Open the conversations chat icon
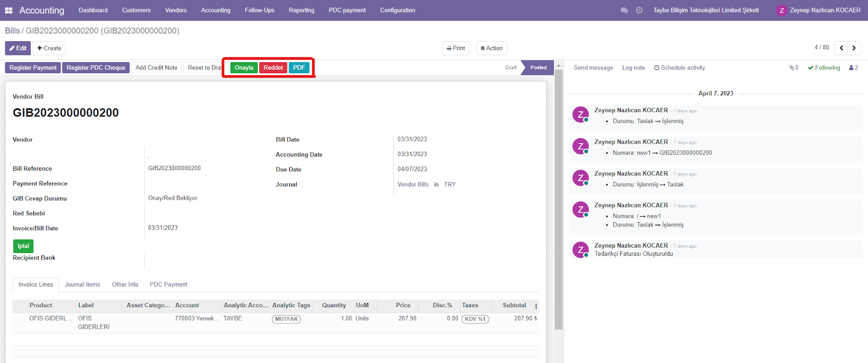The width and height of the screenshot is (868, 363). (x=624, y=10)
